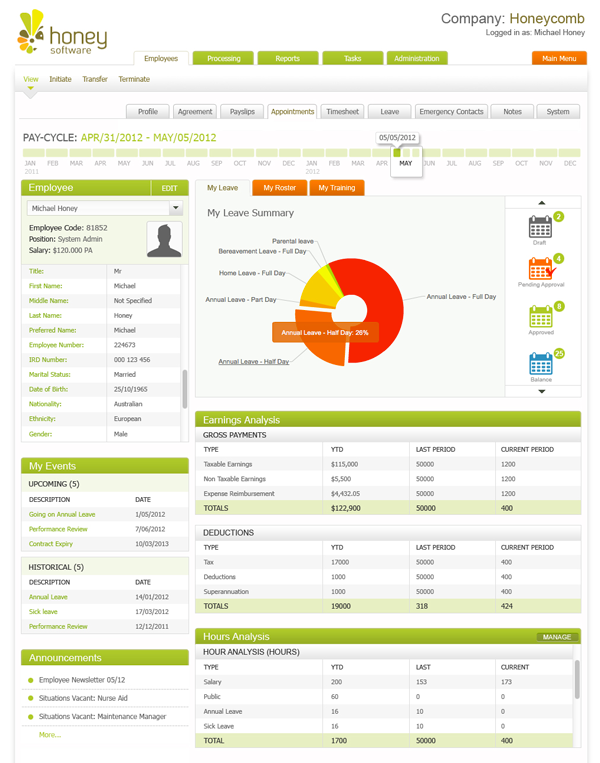Image resolution: width=600 pixels, height=763 pixels.
Task: Open the Michael Honey employee dropdown
Action: [x=176, y=209]
